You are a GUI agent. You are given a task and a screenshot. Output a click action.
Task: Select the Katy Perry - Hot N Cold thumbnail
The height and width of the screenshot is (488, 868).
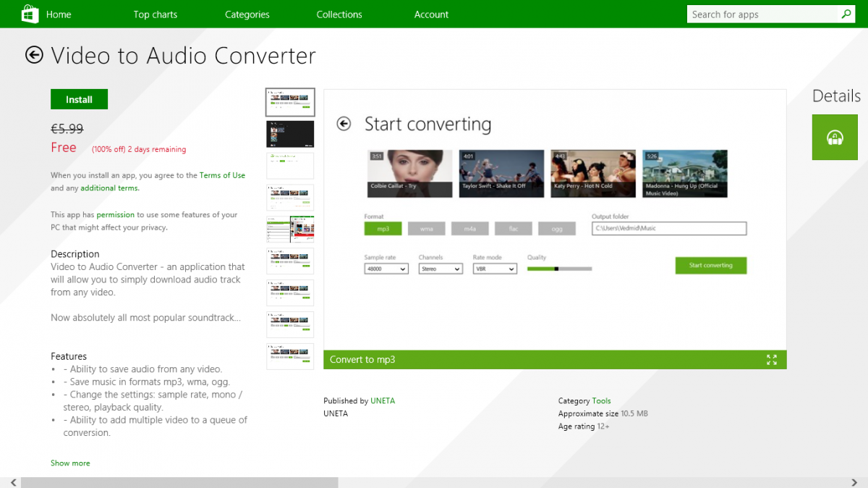[593, 174]
